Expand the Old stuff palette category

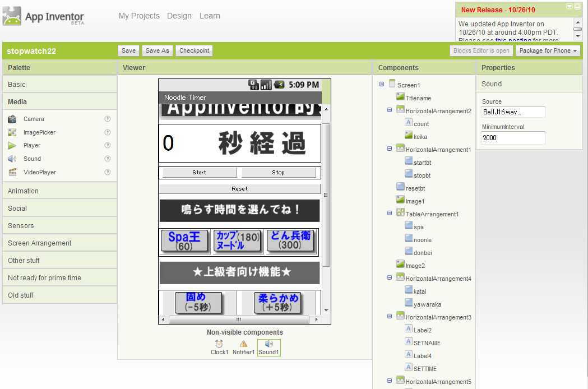click(59, 295)
